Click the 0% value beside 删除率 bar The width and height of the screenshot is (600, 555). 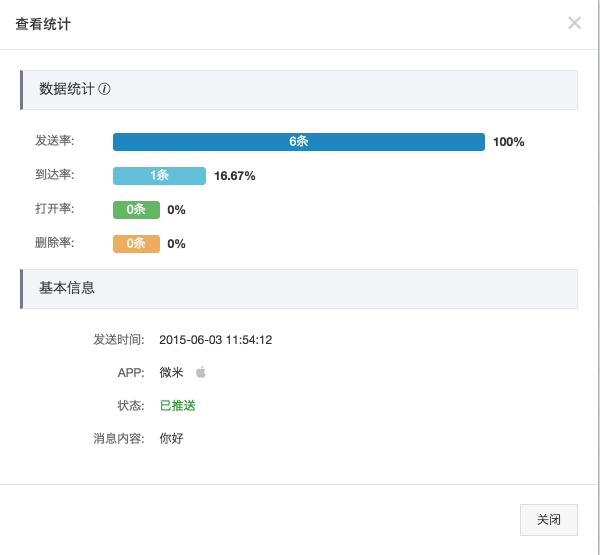(x=176, y=243)
